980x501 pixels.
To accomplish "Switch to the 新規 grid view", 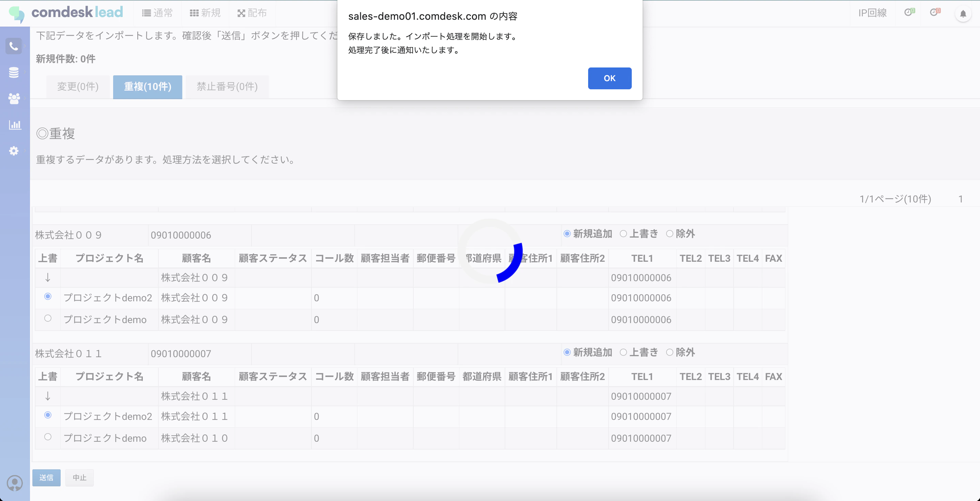I will click(x=205, y=13).
